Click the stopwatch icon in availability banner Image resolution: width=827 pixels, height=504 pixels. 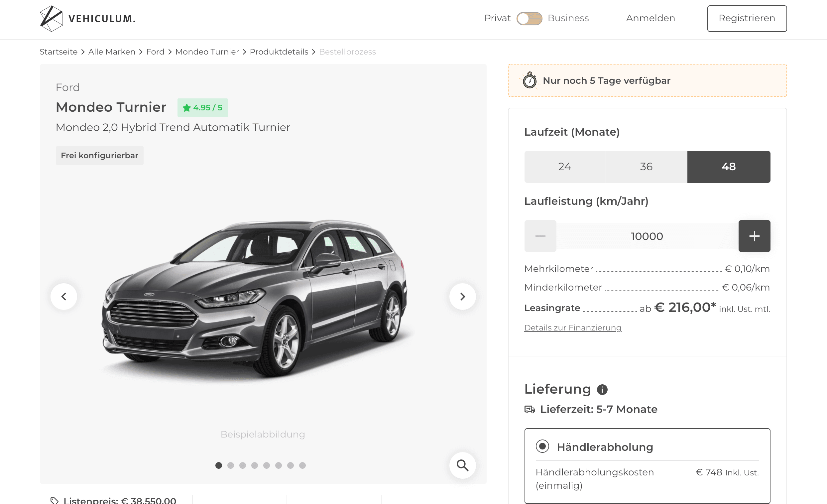pyautogui.click(x=530, y=80)
